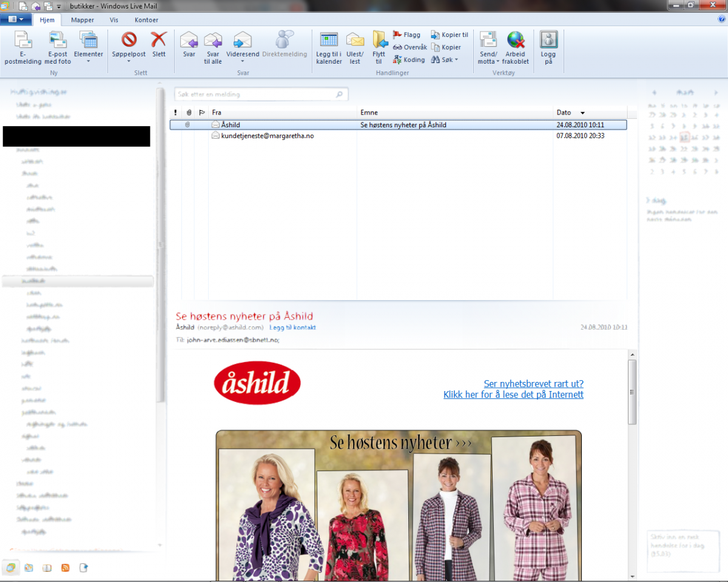
Task: Open Calendar view icon in bottom-left shortcuts
Action: pyautogui.click(x=29, y=568)
